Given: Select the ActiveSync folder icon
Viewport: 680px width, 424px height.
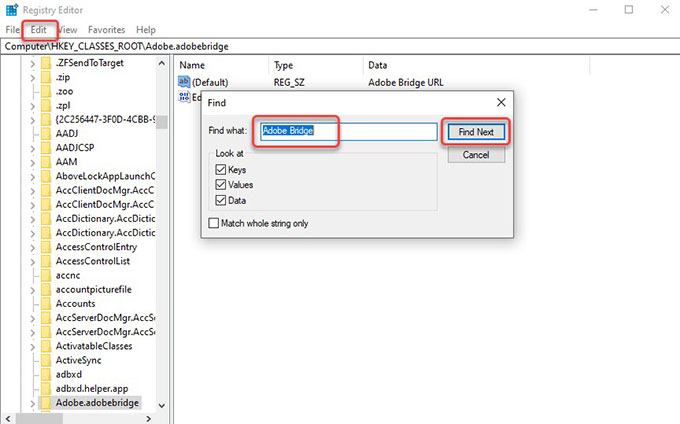Looking at the screenshot, I should tap(46, 360).
